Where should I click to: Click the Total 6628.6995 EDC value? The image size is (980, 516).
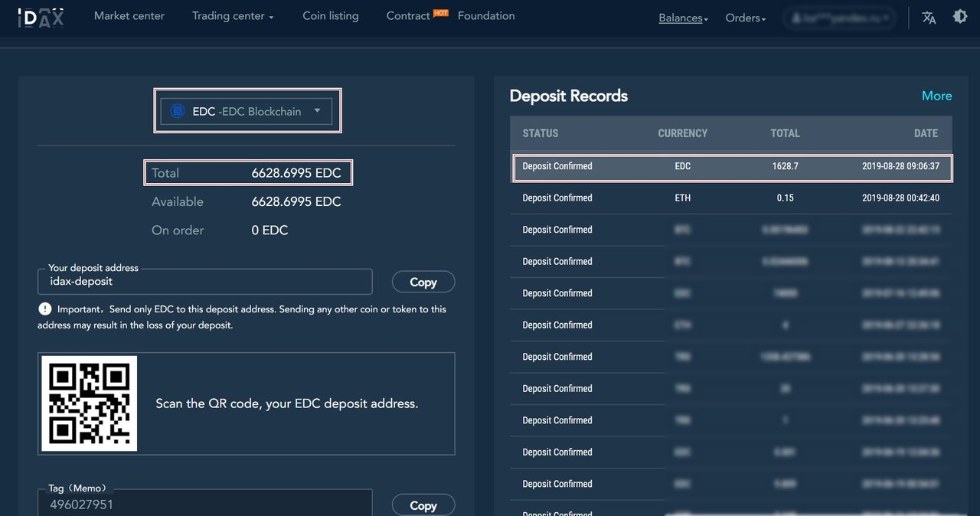point(296,173)
